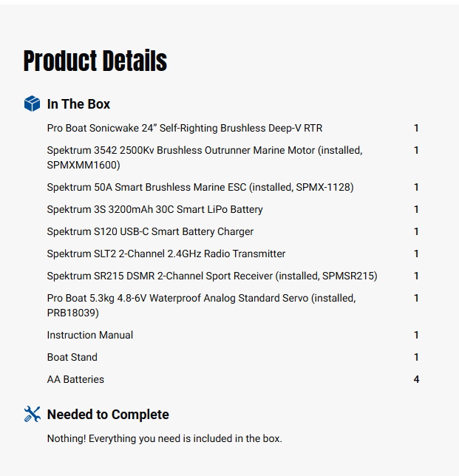This screenshot has width=459, height=476.
Task: Select the Spektrum SLT2 Radio Transmitter entry
Action: click(166, 254)
